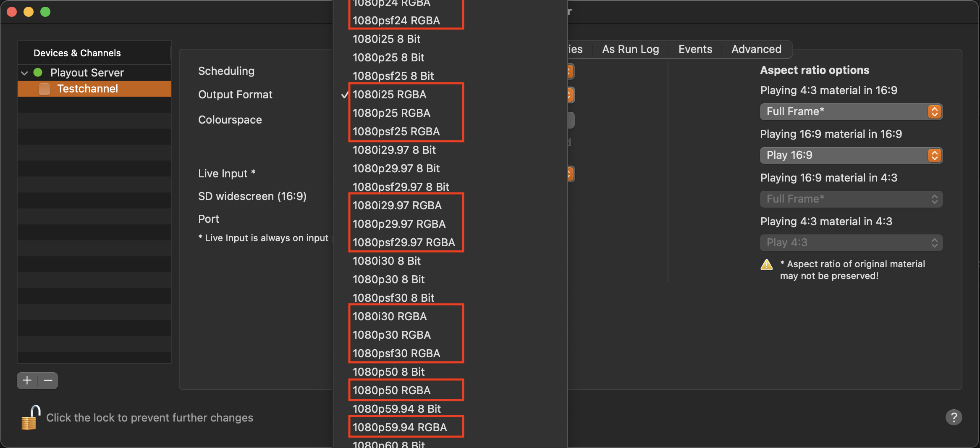The width and height of the screenshot is (980, 448).
Task: Click the green Playout Server status dot
Action: [38, 72]
